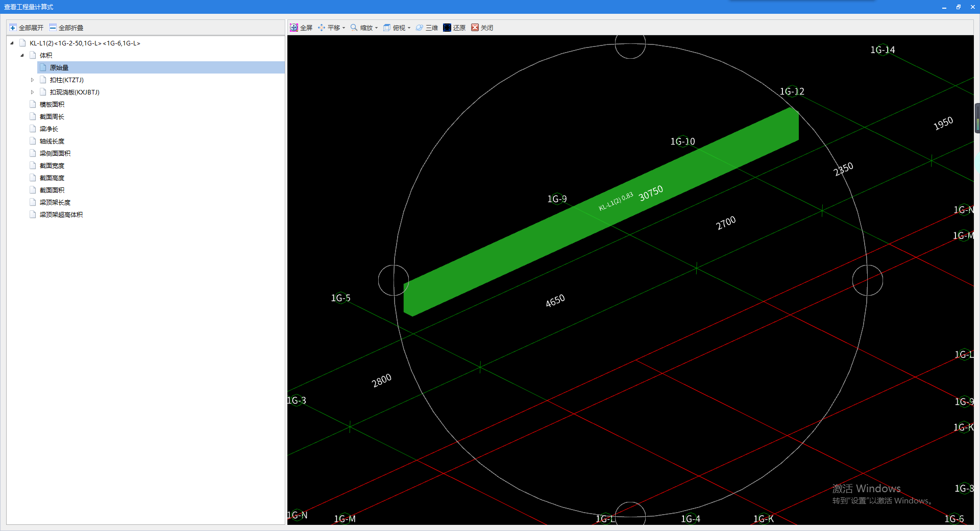Select the 模板面积 tree item

(x=52, y=104)
